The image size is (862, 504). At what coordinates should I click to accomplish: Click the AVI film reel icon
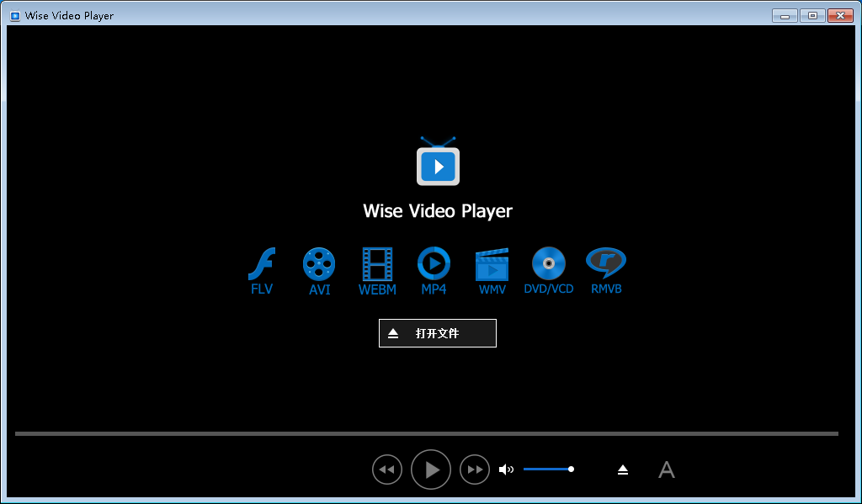(319, 264)
